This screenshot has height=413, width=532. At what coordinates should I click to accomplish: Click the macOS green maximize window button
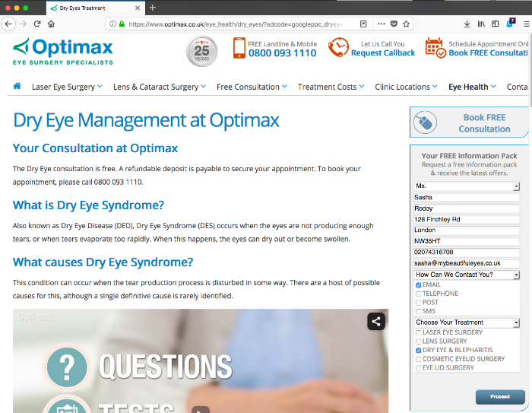[x=25, y=8]
